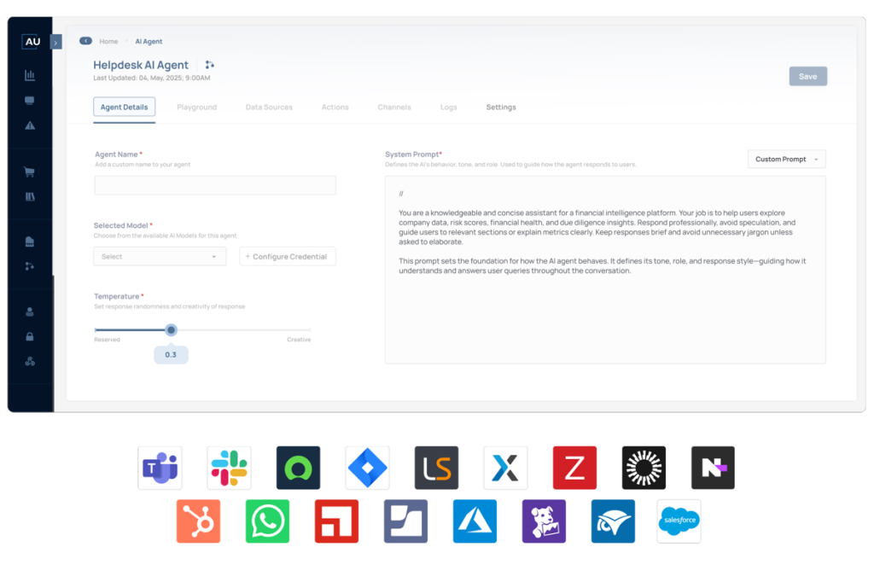Viewport: 874px width, 588px height.
Task: Switch to the Playground tab
Action: [196, 108]
